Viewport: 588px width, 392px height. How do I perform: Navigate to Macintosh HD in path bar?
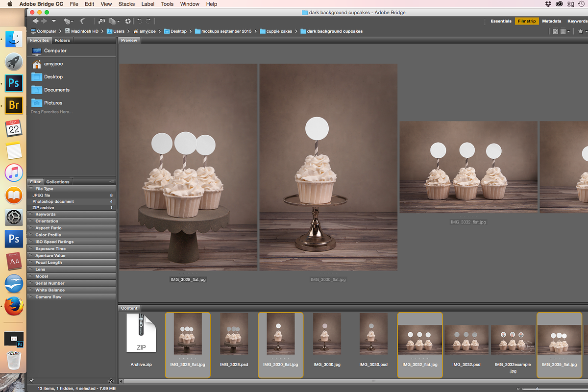(81, 31)
